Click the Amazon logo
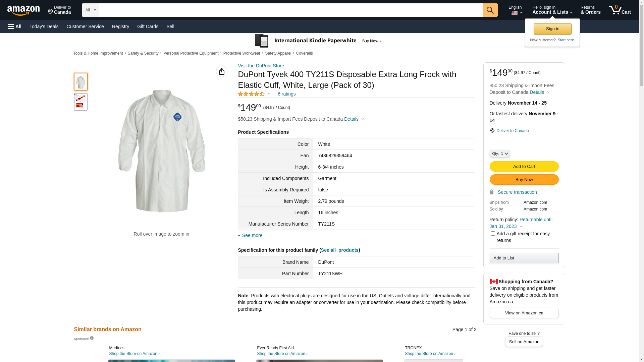This screenshot has width=644, height=362. click(x=23, y=11)
